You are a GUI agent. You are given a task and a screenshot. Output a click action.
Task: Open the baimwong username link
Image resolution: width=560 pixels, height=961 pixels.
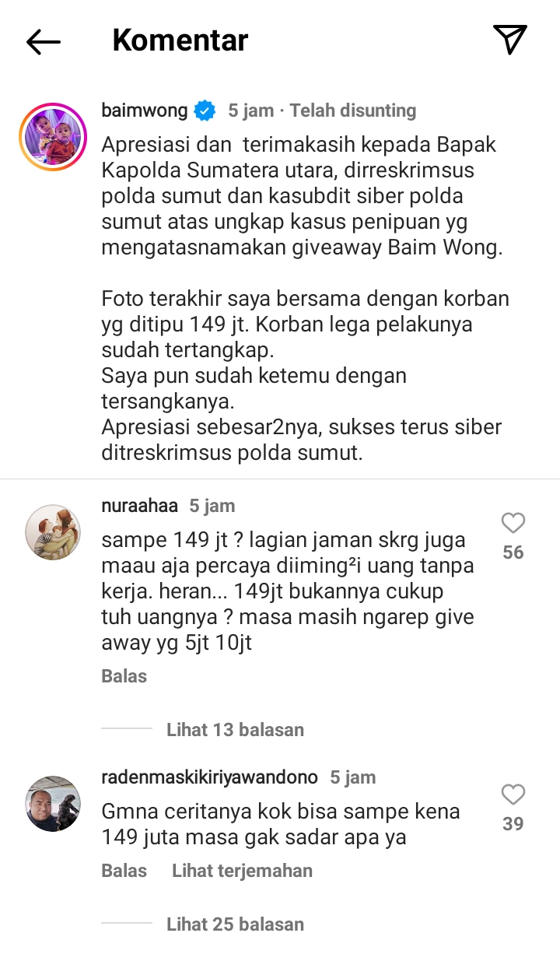[x=145, y=110]
